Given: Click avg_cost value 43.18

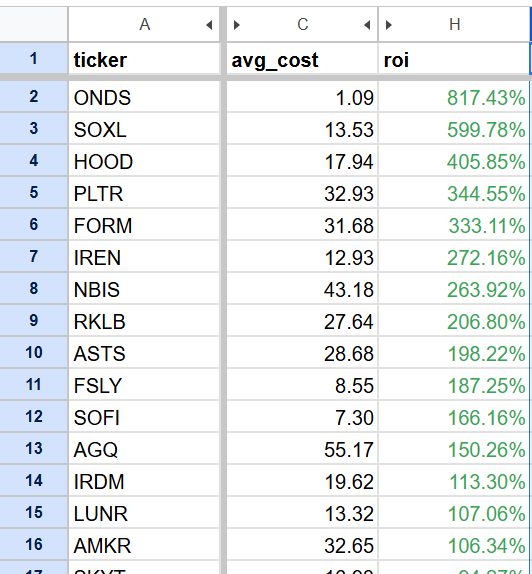Looking at the screenshot, I should click(302, 288).
